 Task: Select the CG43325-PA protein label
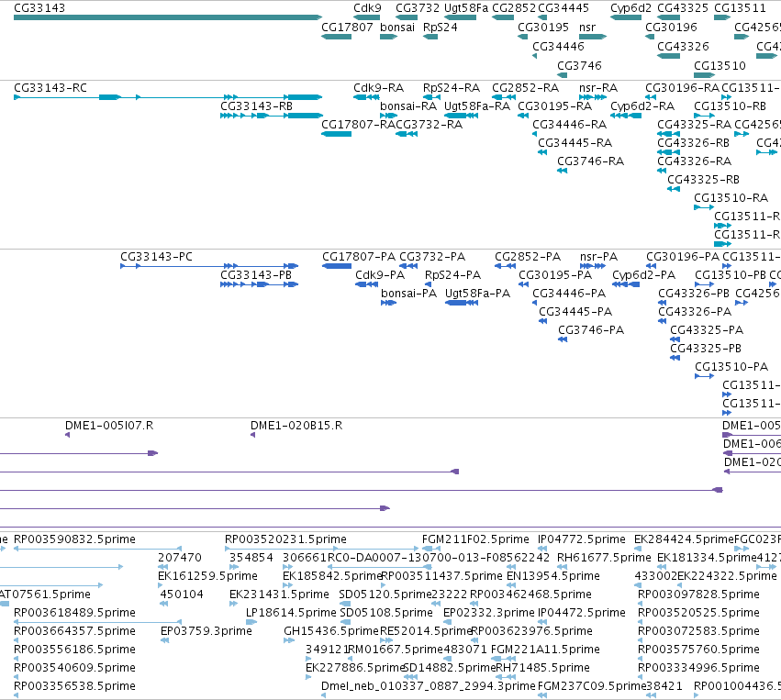[707, 330]
